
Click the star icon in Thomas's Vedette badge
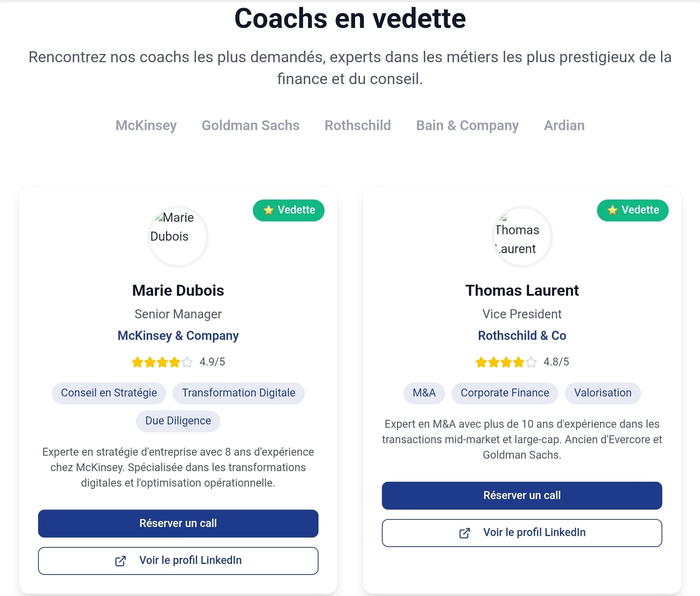(612, 210)
